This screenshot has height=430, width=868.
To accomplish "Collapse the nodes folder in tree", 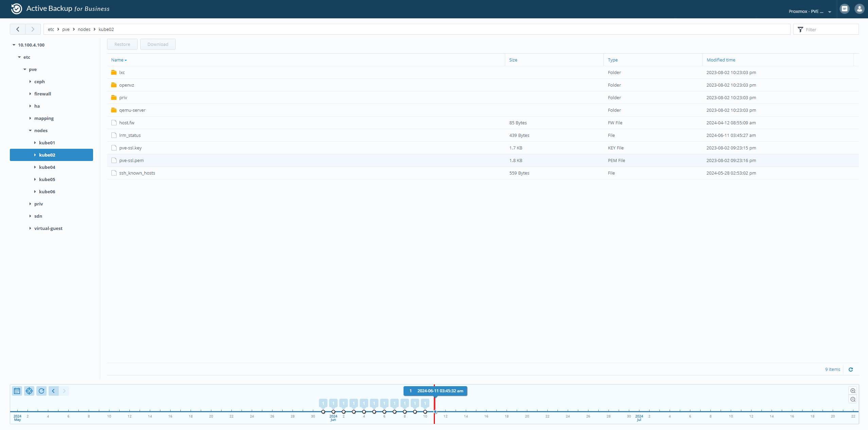I will pyautogui.click(x=30, y=130).
